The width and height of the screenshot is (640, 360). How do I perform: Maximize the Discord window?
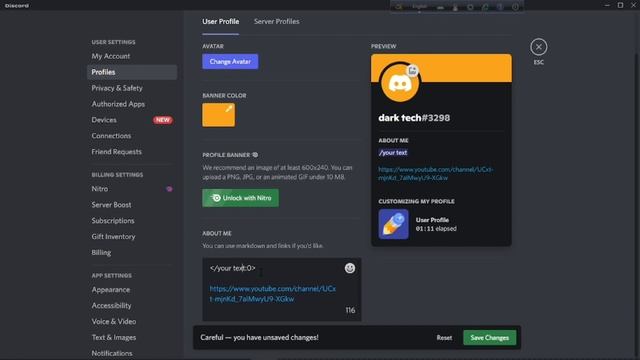(x=620, y=5)
